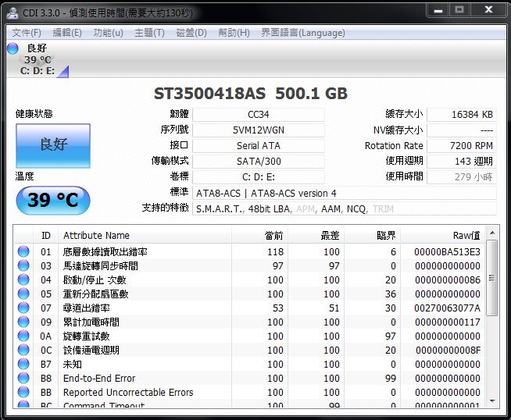This screenshot has width=511, height=420.
Task: Click status orb for Reported Uncorrectable Errors
Action: [x=23, y=392]
